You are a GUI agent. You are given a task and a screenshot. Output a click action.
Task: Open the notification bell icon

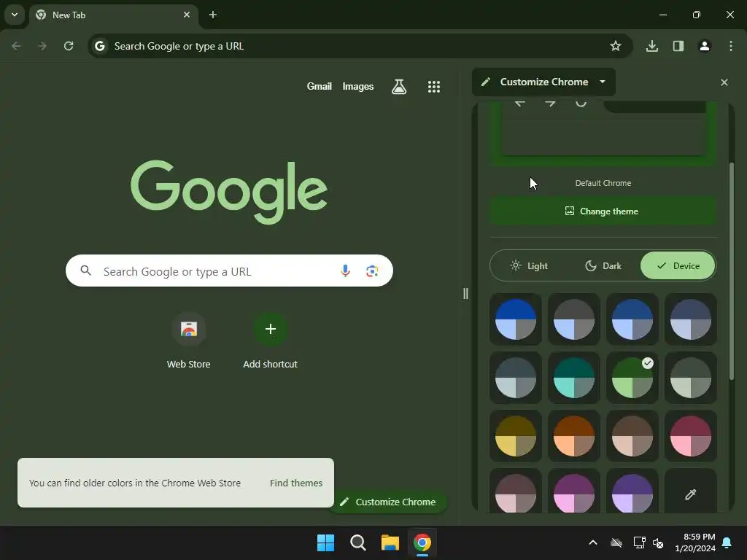[x=727, y=542]
